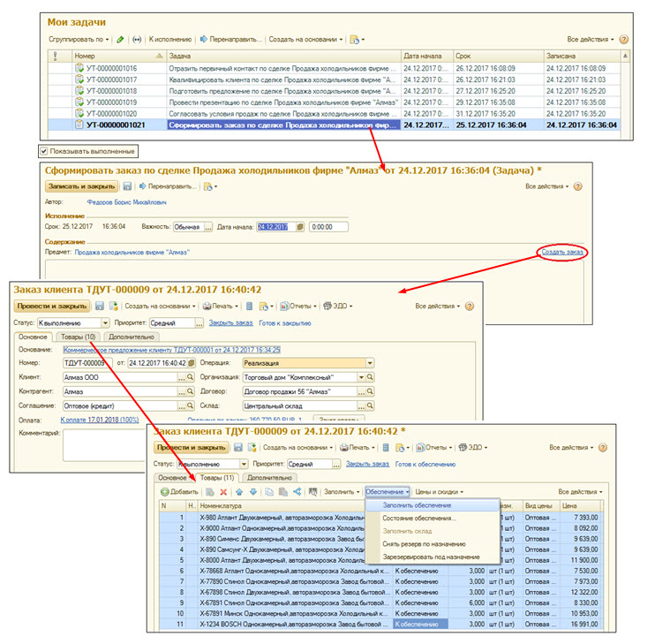
Task: Open the Коммерческое предложение клиенту link
Action: pyautogui.click(x=171, y=349)
